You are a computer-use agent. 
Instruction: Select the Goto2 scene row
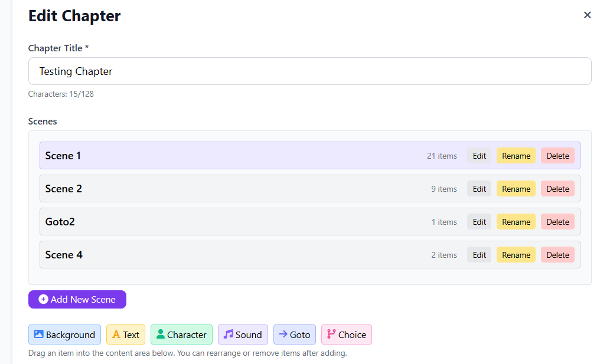pos(236,222)
